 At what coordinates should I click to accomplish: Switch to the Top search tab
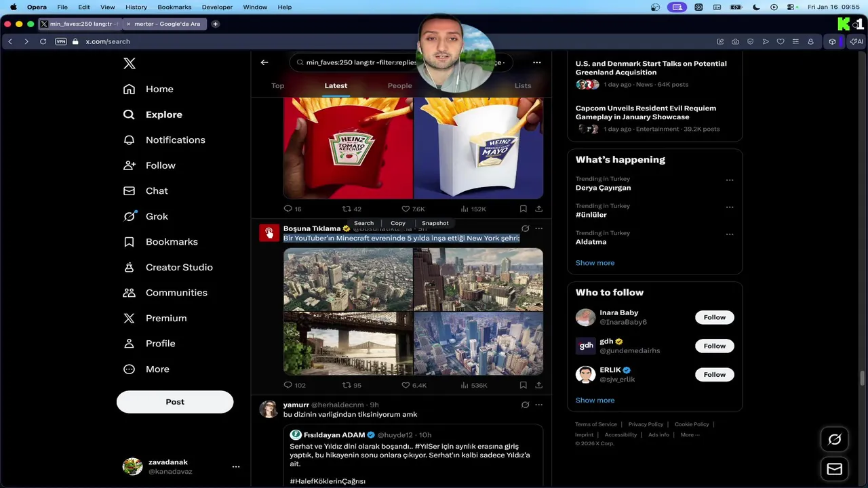click(x=278, y=85)
